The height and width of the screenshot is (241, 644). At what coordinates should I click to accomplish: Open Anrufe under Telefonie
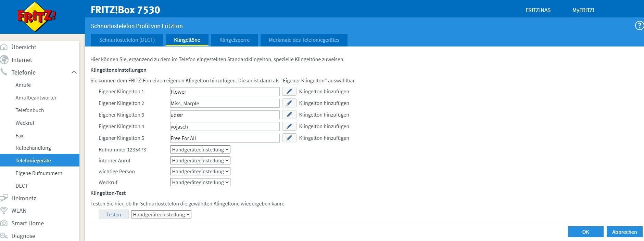[23, 85]
